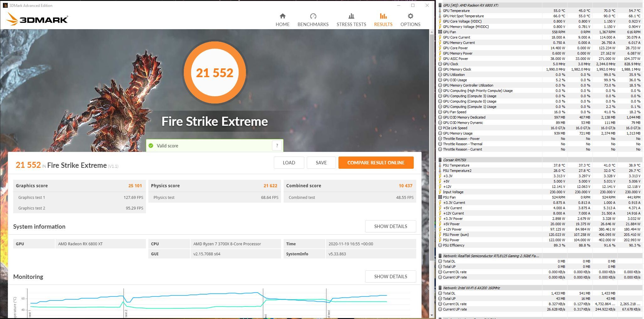Click the 3DMark title bar app icon
The image size is (644, 319).
tap(5, 5)
